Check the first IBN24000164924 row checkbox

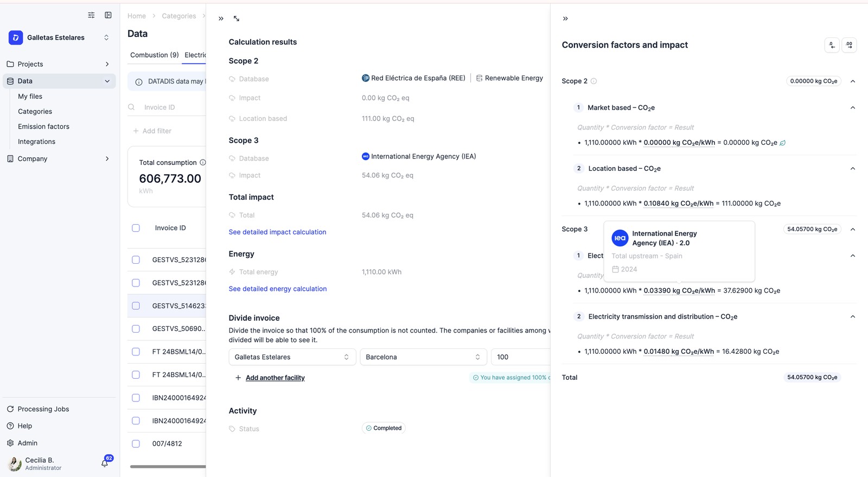136,398
